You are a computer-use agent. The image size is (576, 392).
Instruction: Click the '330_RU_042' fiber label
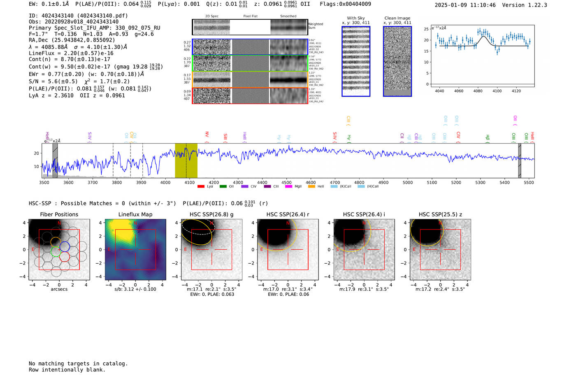pos(316,102)
